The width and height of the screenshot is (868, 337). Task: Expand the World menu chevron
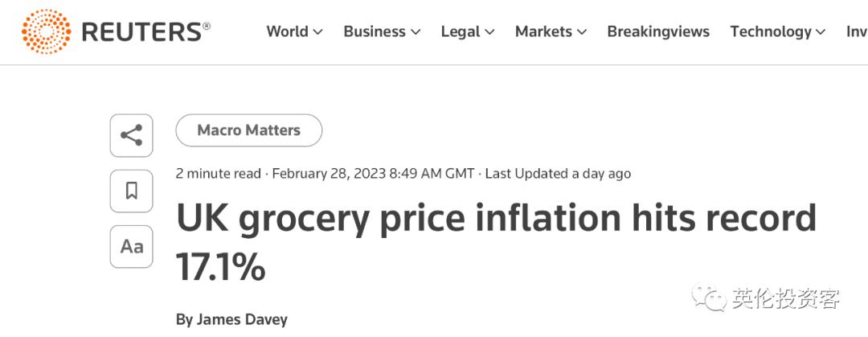click(x=318, y=32)
